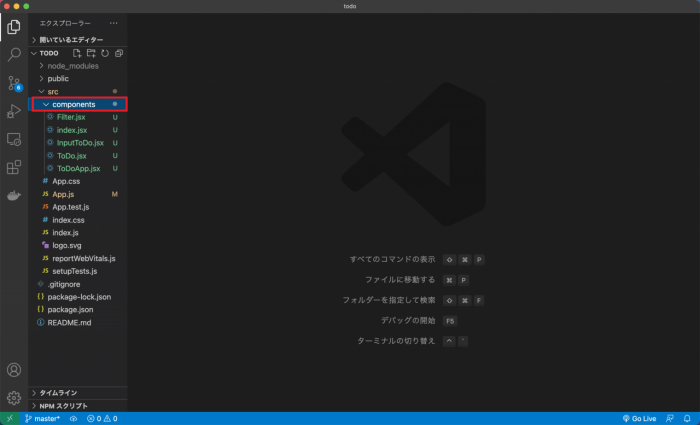
Task: Click the New File icon in TODO header
Action: [x=77, y=53]
